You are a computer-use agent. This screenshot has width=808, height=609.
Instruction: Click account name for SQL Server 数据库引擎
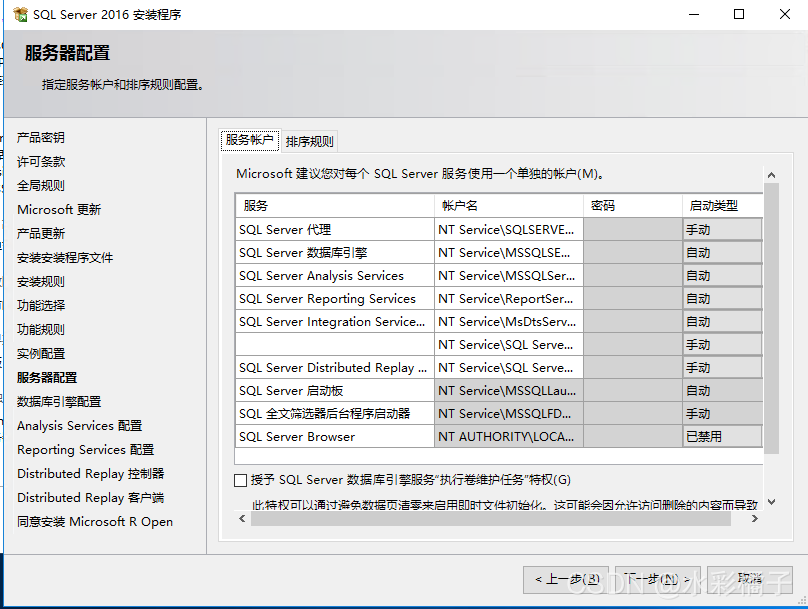(509, 252)
